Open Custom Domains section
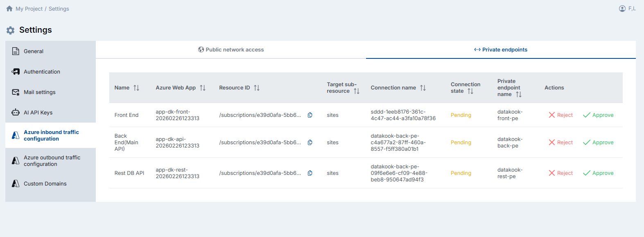 [x=50, y=183]
